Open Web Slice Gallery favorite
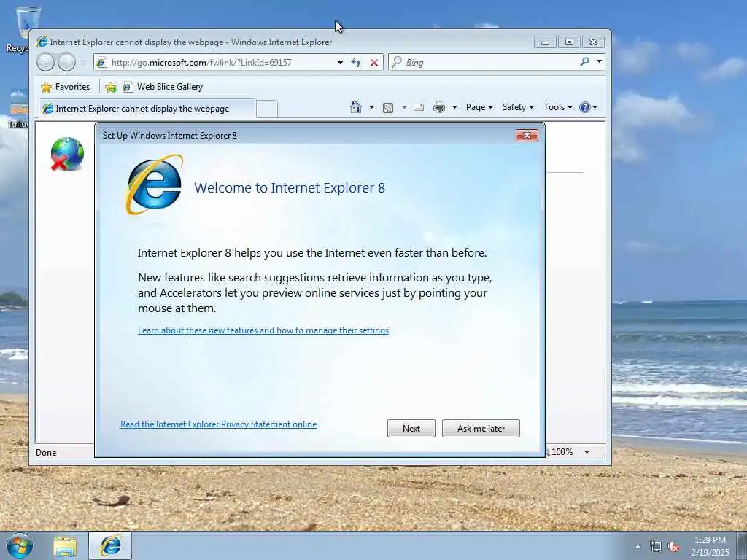Viewport: 747px width, 560px height. tap(163, 87)
